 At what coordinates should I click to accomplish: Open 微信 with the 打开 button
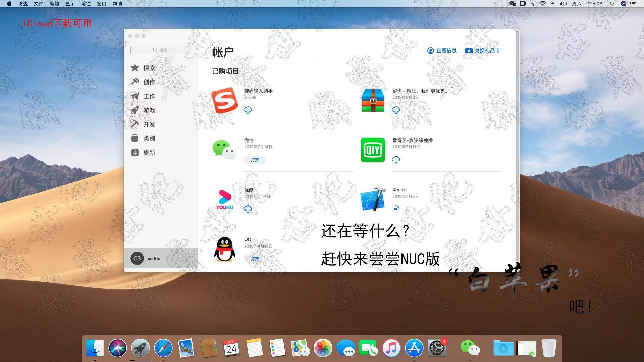pos(255,160)
